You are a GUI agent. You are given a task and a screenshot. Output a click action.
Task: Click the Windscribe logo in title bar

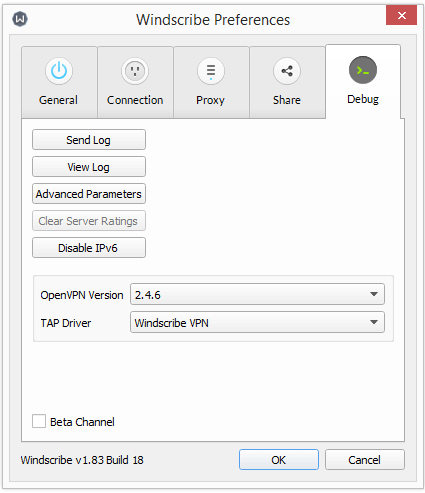click(20, 19)
